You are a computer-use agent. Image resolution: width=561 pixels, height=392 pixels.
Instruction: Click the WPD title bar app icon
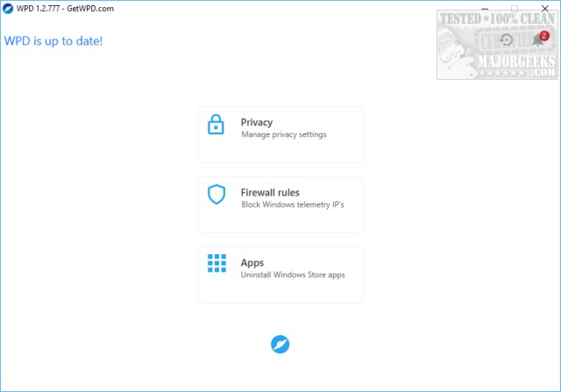pyautogui.click(x=8, y=8)
